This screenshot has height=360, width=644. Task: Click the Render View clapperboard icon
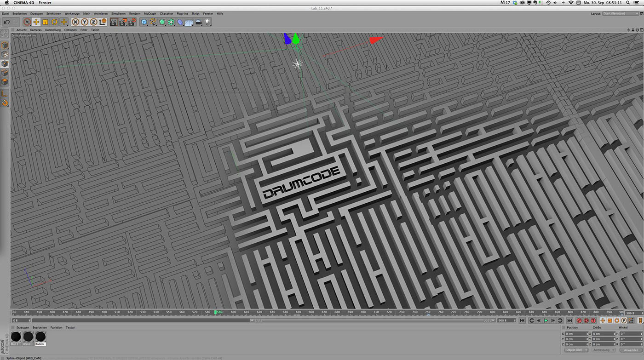click(x=114, y=22)
